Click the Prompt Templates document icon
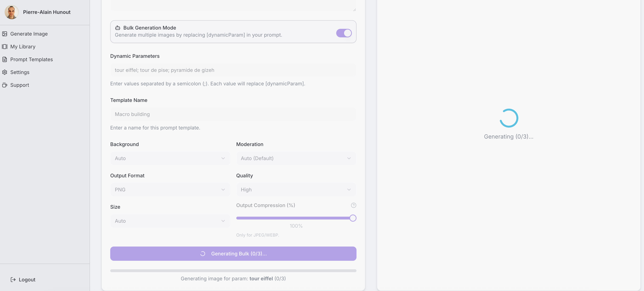 pyautogui.click(x=4, y=59)
